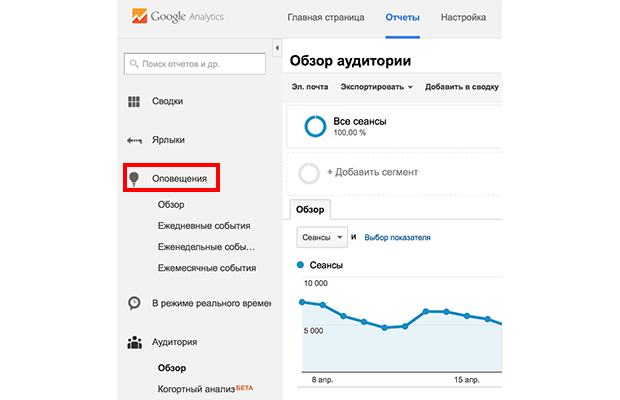Open the Экспортировать dropdown

click(x=380, y=87)
